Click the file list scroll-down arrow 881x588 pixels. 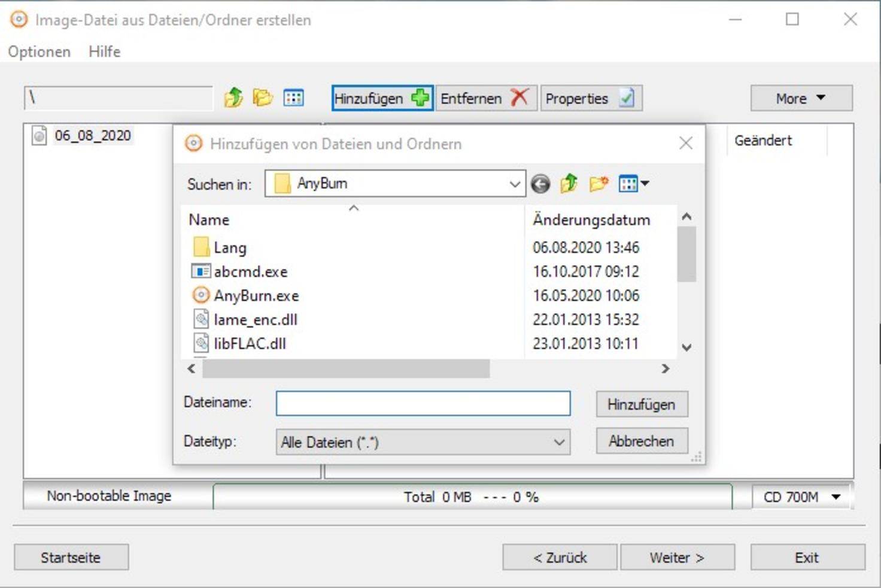686,348
